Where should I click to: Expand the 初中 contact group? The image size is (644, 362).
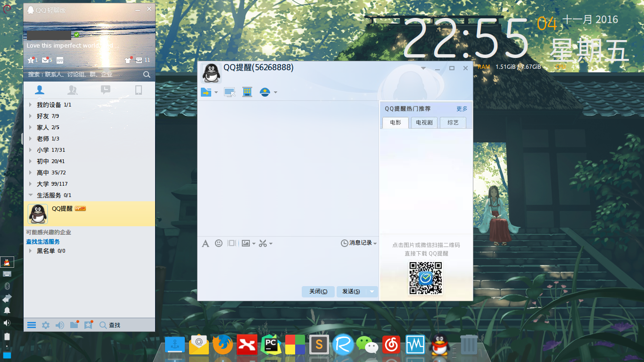[31, 161]
